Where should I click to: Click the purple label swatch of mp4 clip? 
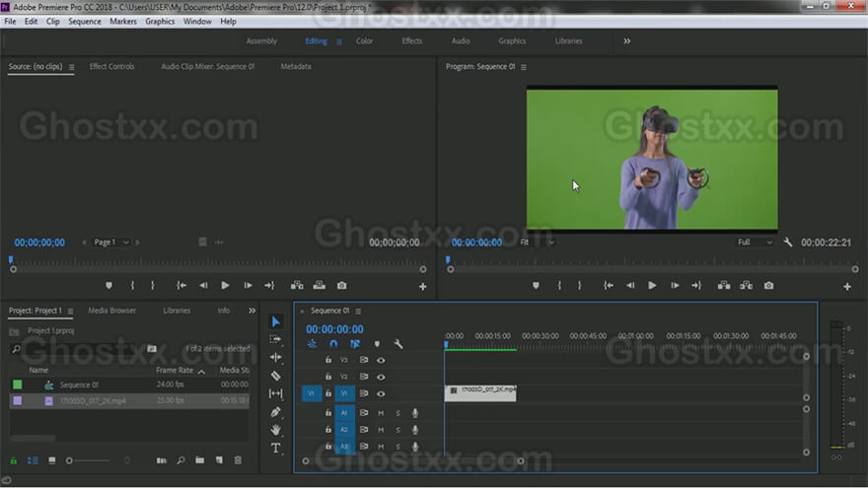click(x=17, y=400)
